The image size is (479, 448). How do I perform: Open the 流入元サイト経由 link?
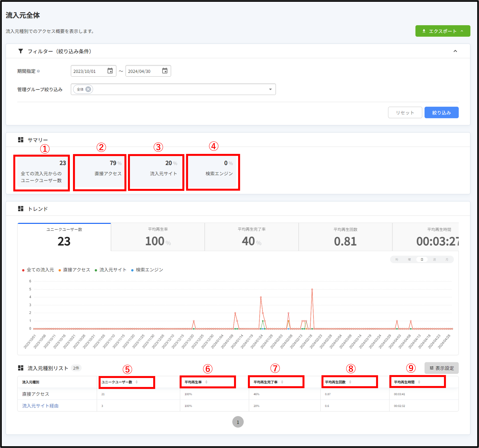click(x=40, y=406)
